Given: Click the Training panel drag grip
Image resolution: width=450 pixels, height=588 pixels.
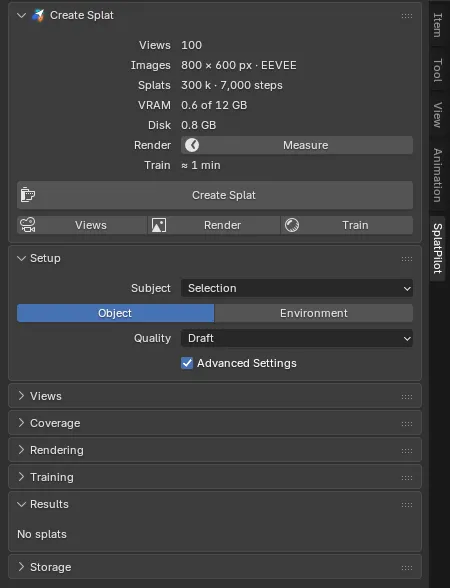Looking at the screenshot, I should [x=407, y=478].
